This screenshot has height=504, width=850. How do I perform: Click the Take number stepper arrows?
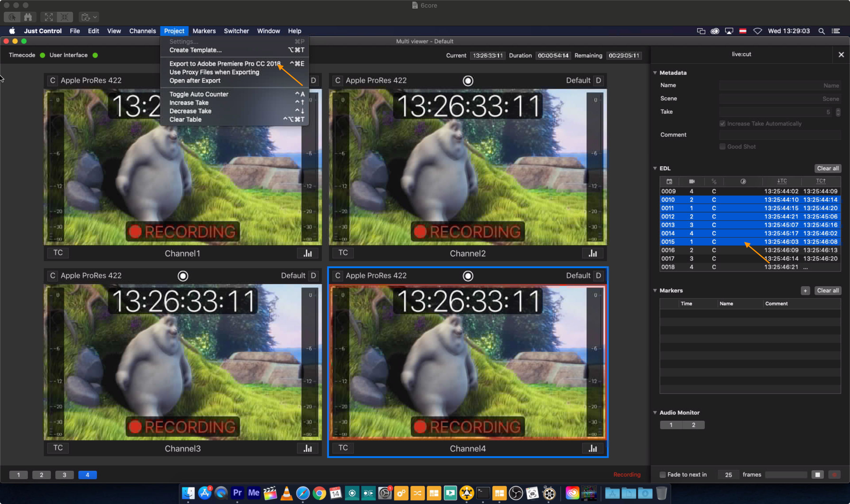pos(838,112)
